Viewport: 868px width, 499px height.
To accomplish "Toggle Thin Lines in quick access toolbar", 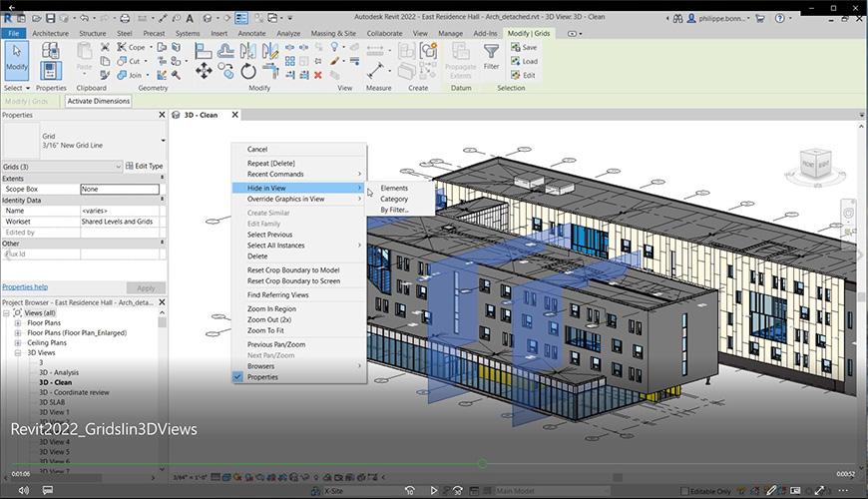I will point(241,18).
